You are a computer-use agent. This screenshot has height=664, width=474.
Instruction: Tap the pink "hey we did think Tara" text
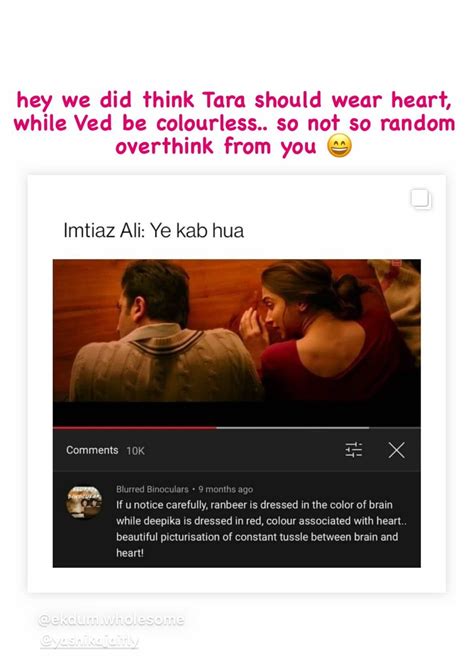point(234,123)
